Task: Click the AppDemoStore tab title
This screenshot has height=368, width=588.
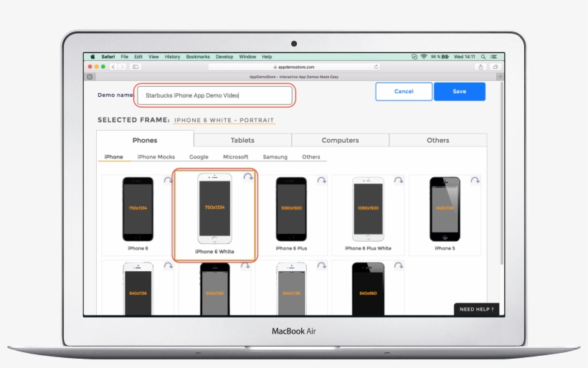Action: (294, 77)
